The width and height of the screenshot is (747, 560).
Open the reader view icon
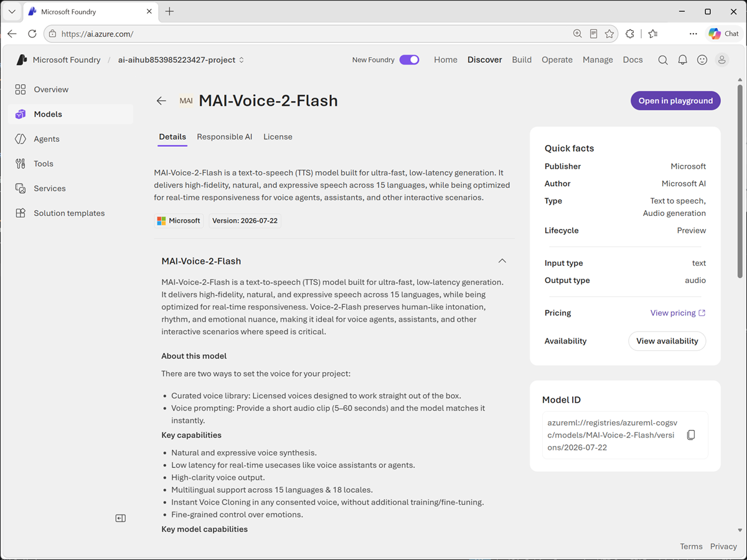click(594, 34)
